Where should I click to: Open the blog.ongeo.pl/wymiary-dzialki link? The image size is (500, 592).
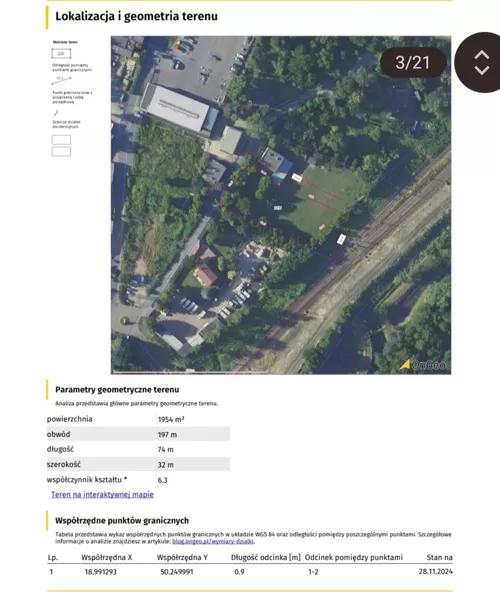point(213,541)
